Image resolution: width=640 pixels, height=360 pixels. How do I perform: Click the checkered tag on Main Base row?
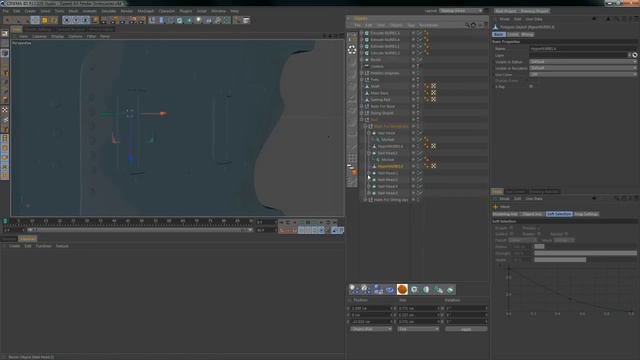click(x=433, y=93)
